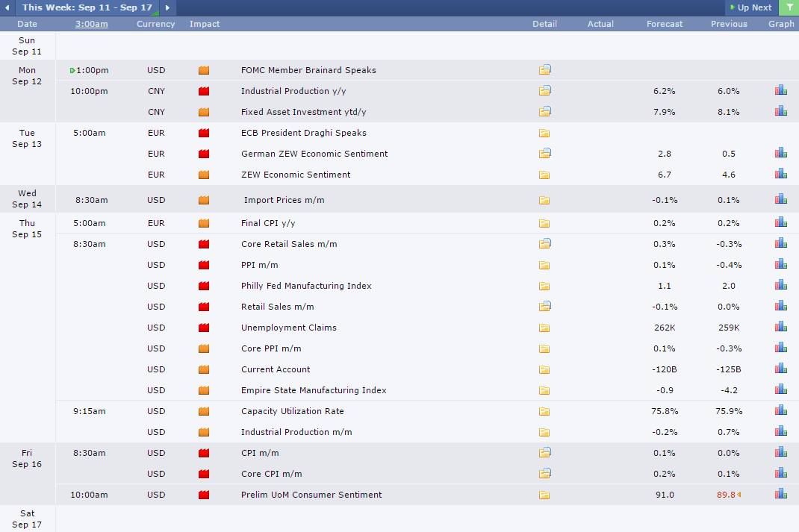
Task: Open the This Week: Sep 11 - Sep 17 selector
Action: pyautogui.click(x=87, y=7)
